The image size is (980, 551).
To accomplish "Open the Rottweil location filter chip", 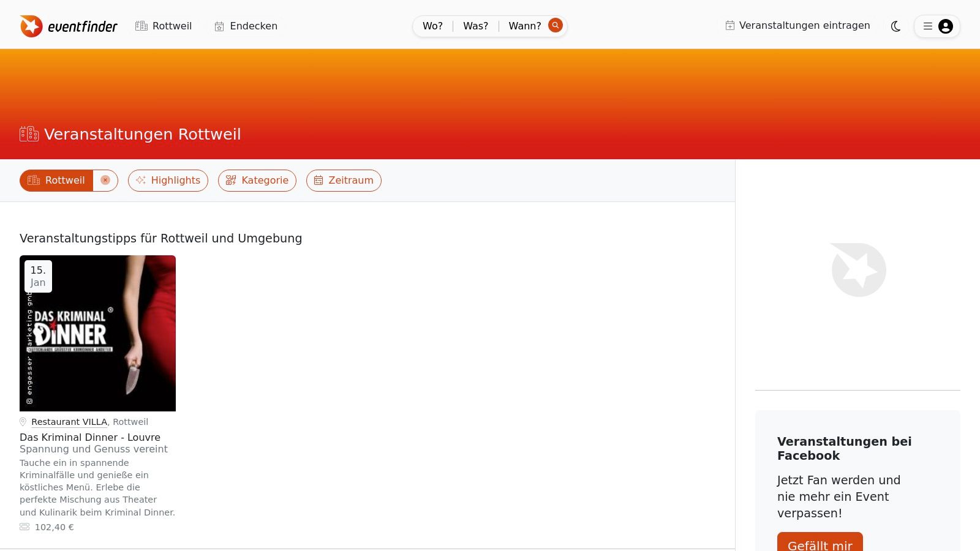I will point(57,180).
